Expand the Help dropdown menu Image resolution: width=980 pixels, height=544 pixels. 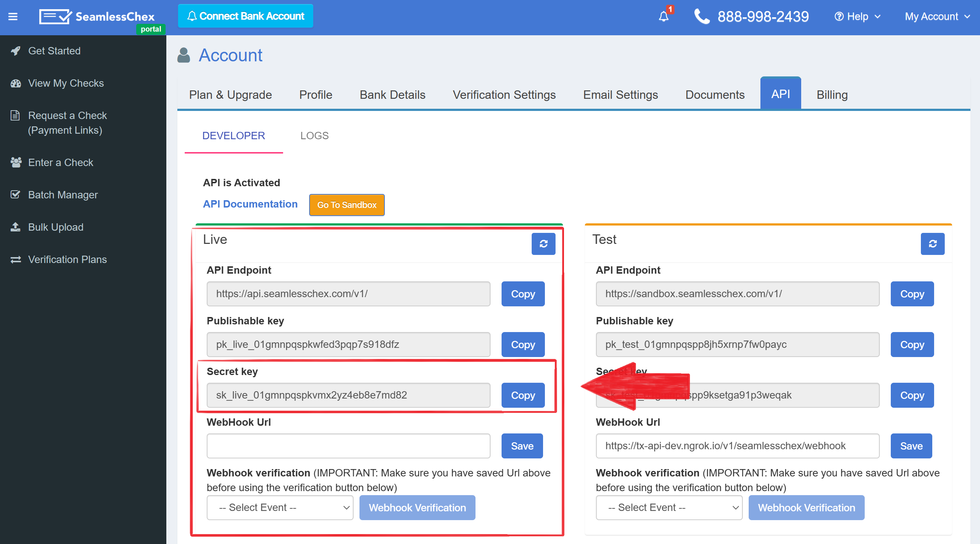click(x=857, y=17)
